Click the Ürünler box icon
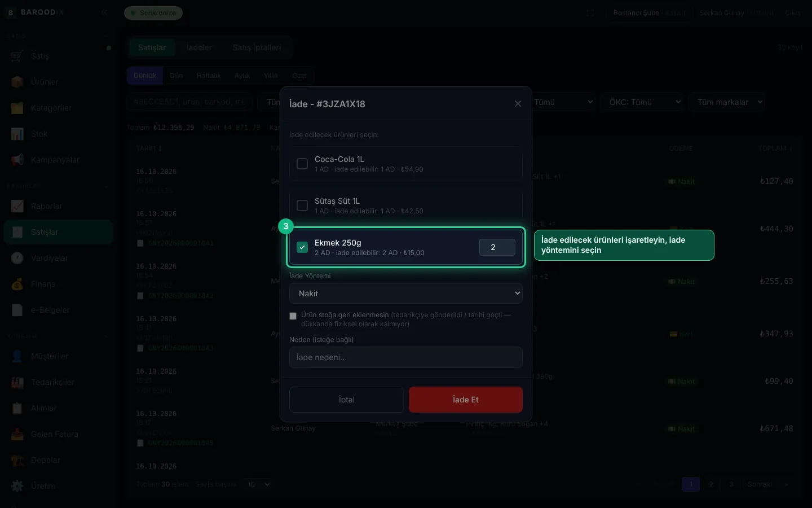The height and width of the screenshot is (508, 812). (x=17, y=82)
